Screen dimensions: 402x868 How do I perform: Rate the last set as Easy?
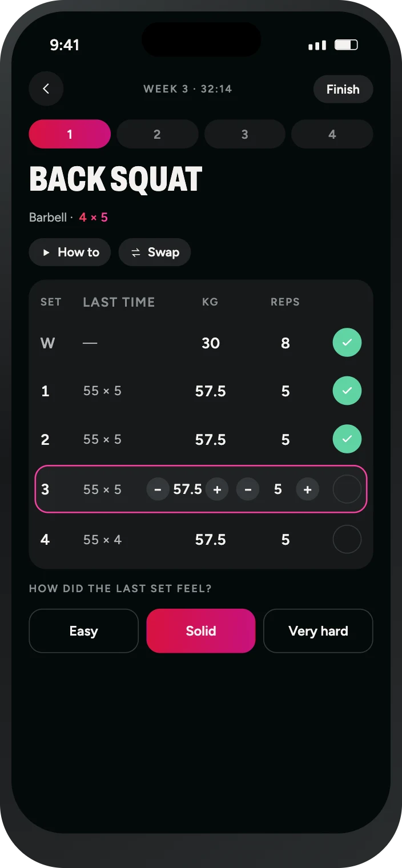click(x=84, y=631)
